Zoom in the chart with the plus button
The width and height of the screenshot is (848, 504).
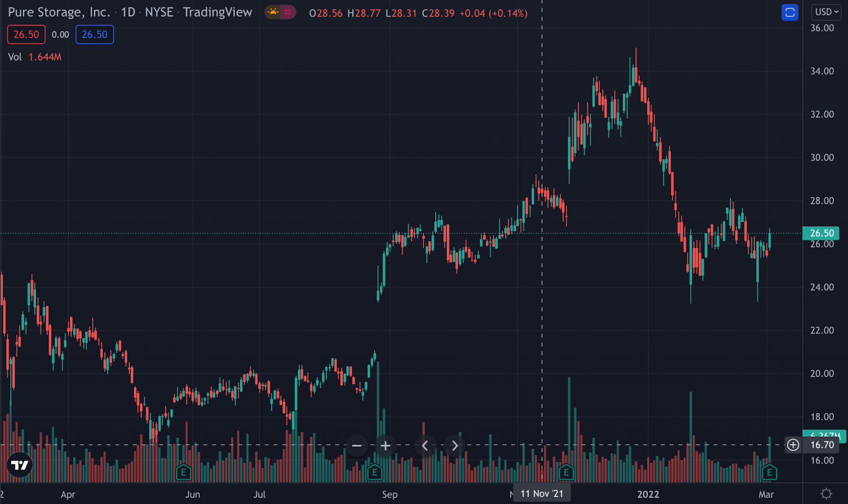[386, 446]
